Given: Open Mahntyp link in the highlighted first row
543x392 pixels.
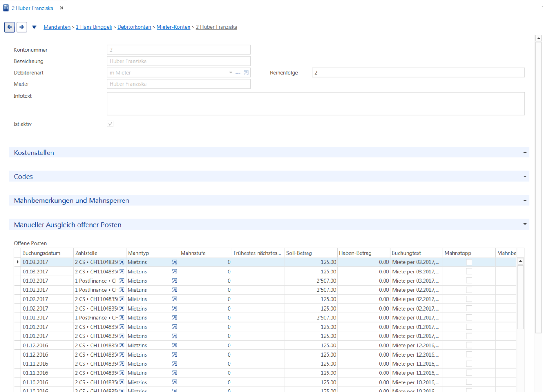Looking at the screenshot, I should (174, 262).
